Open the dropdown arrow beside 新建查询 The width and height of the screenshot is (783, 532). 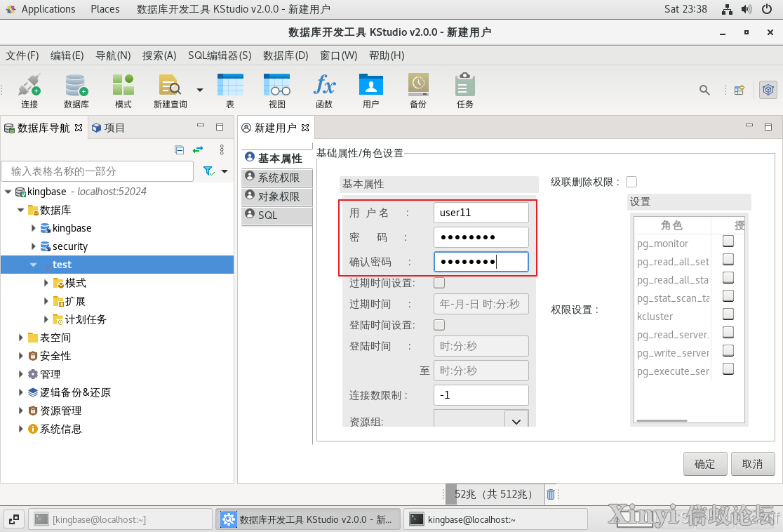coord(200,90)
